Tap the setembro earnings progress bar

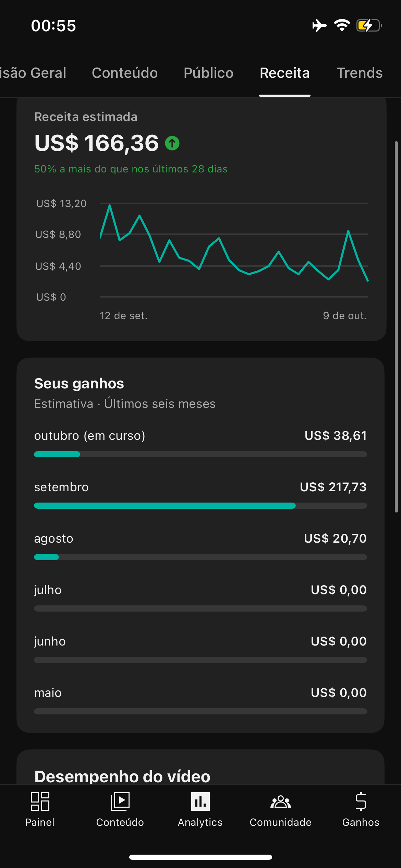tap(200, 506)
